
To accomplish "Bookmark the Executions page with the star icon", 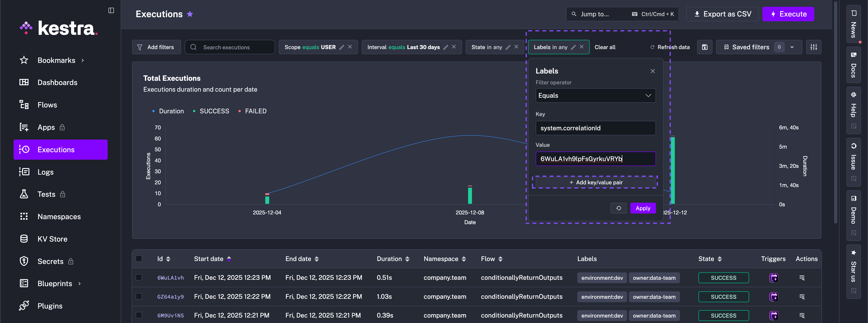I will click(x=190, y=14).
